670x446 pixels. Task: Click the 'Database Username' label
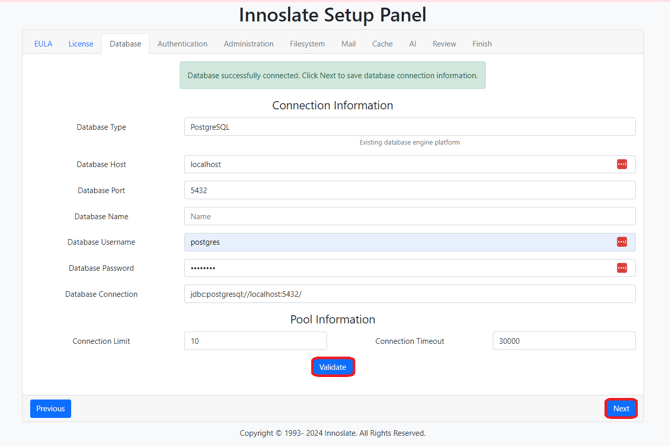101,242
